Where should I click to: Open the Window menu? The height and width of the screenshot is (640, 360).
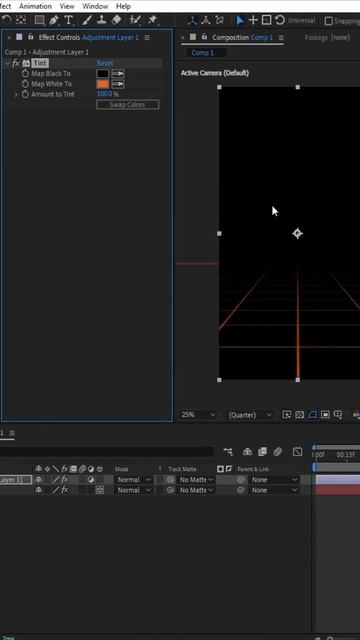(x=95, y=6)
